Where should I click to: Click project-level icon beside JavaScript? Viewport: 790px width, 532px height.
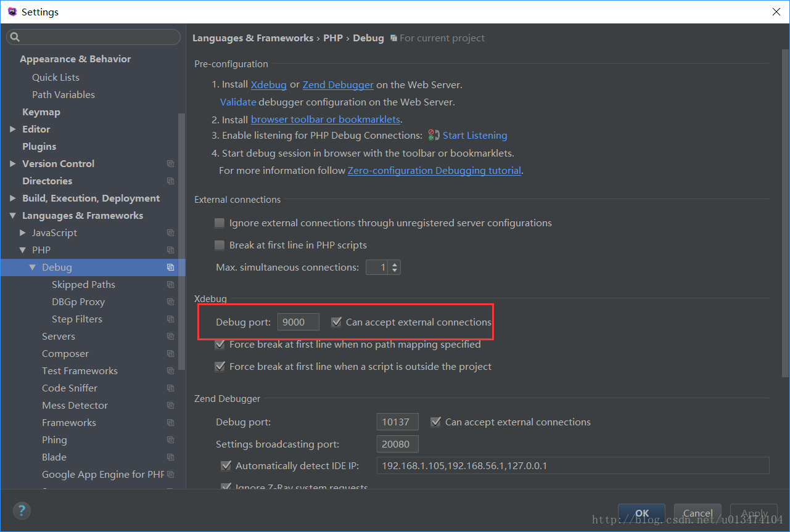tap(170, 233)
